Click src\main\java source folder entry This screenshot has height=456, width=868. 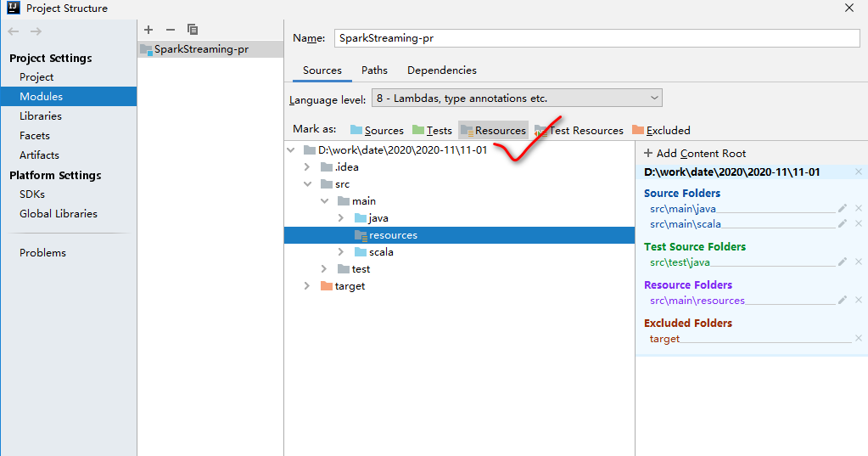(x=682, y=209)
